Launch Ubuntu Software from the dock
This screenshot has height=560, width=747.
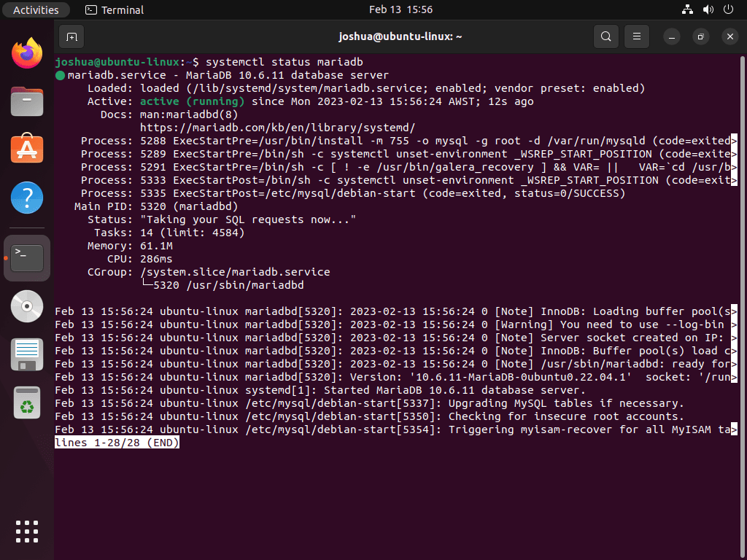point(26,149)
